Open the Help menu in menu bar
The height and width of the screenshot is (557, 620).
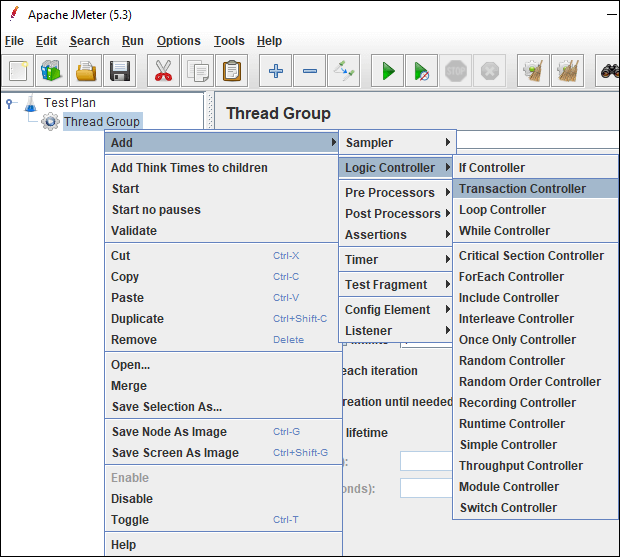(269, 41)
